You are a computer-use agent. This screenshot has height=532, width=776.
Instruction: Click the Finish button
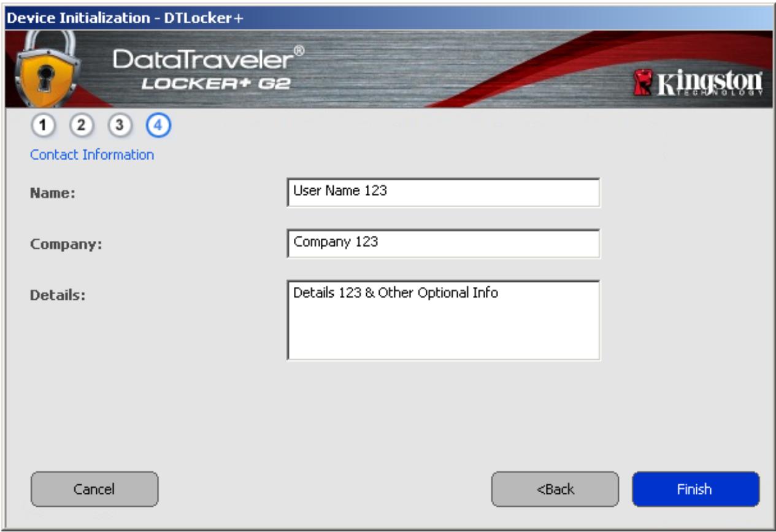coord(696,489)
